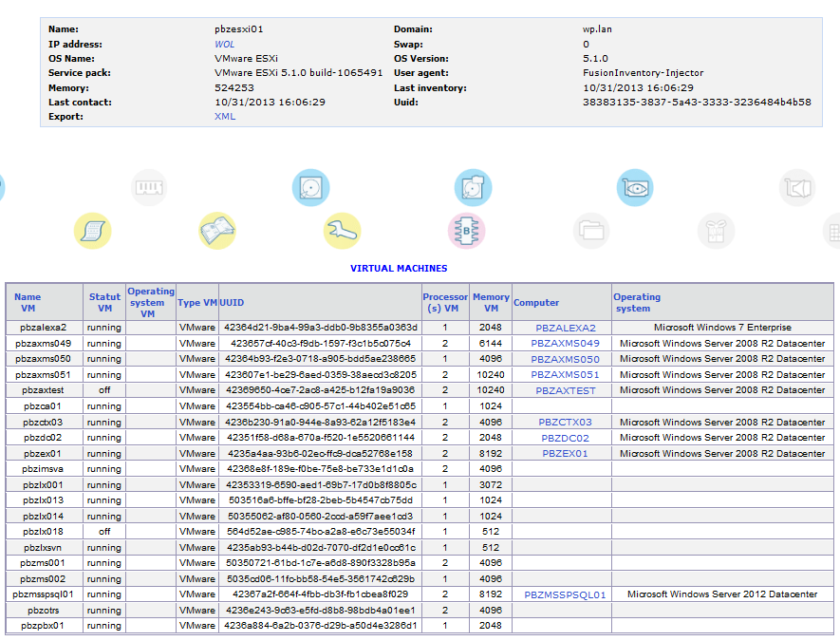This screenshot has width=840, height=641.
Task: Select the pbzotrs VM name cell
Action: [x=43, y=611]
